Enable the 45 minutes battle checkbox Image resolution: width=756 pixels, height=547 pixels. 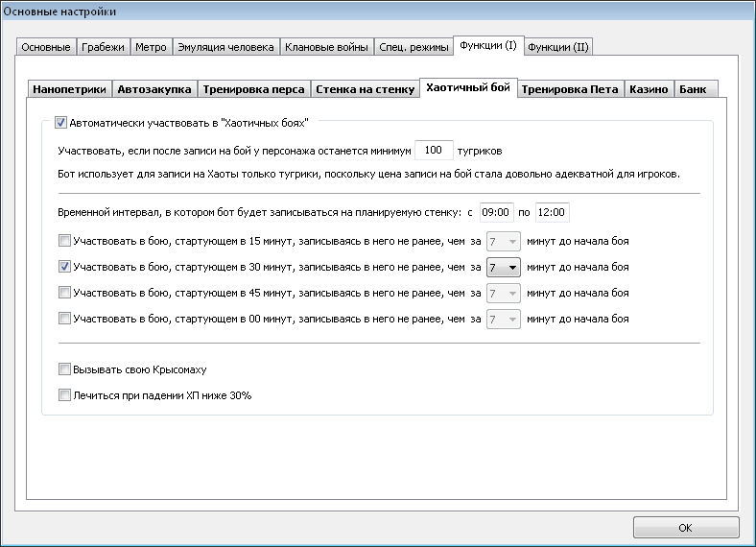pyautogui.click(x=64, y=293)
